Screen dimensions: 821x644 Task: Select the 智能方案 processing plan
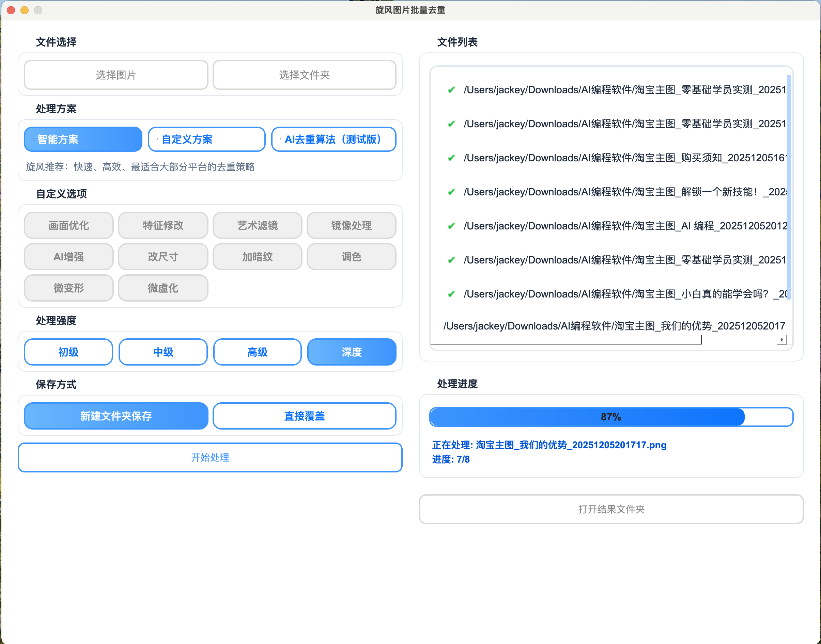(x=83, y=140)
